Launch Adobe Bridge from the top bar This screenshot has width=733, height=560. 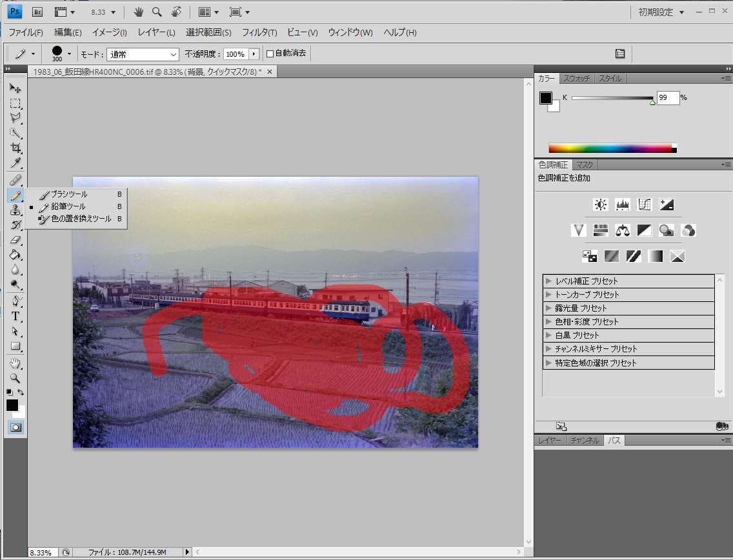coord(37,12)
